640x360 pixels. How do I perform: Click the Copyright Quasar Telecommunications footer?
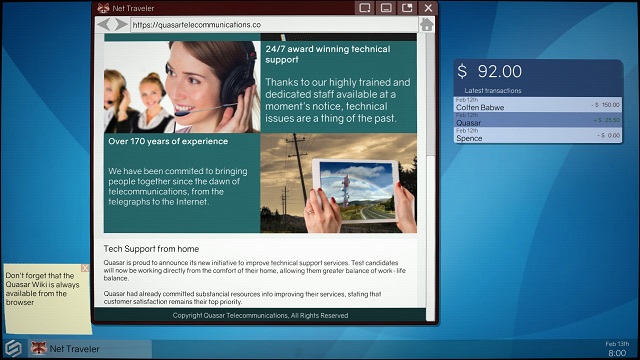pos(260,316)
